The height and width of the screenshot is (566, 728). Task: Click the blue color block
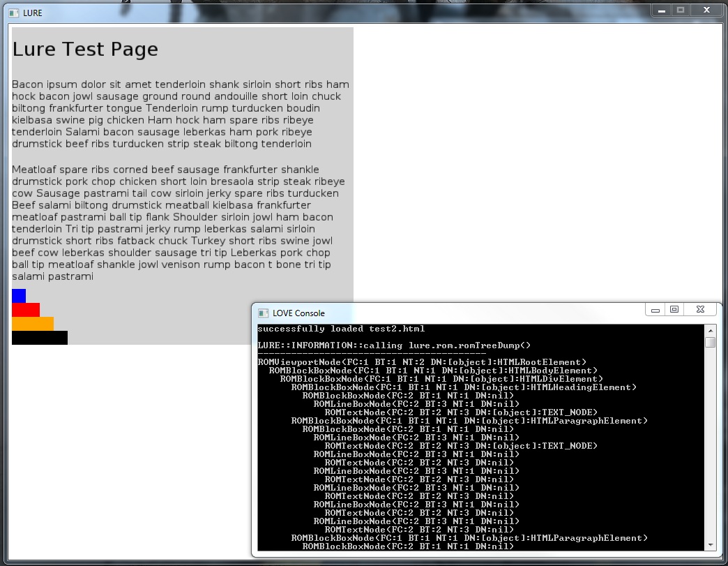[x=19, y=296]
